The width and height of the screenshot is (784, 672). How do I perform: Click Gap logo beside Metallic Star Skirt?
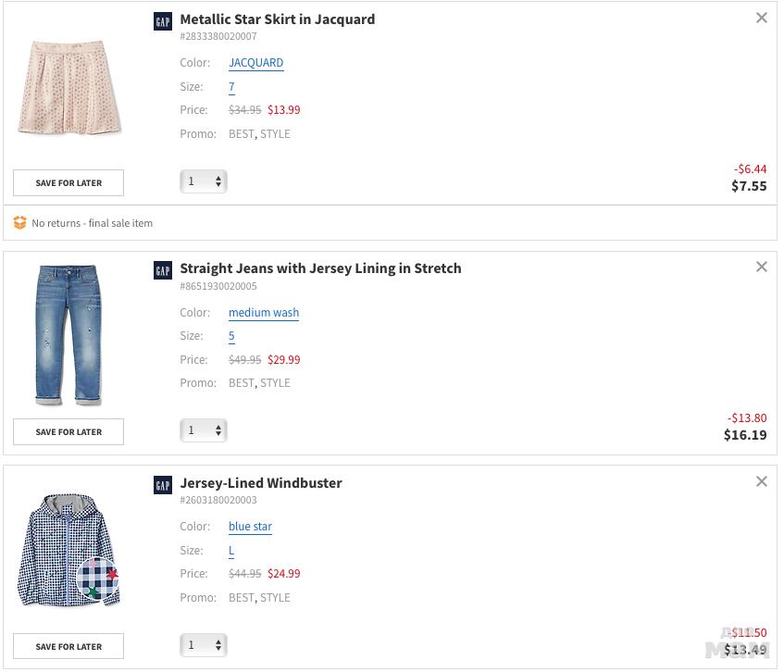[x=163, y=21]
